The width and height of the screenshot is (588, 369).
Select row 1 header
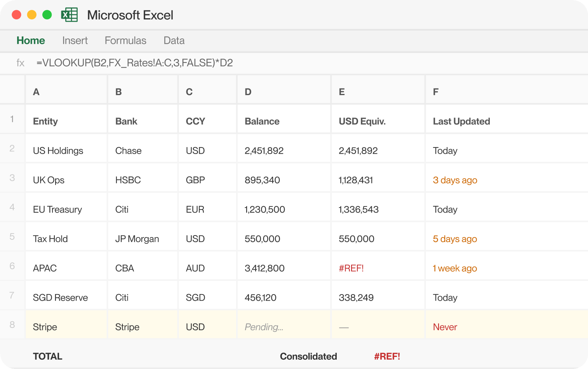tap(12, 119)
